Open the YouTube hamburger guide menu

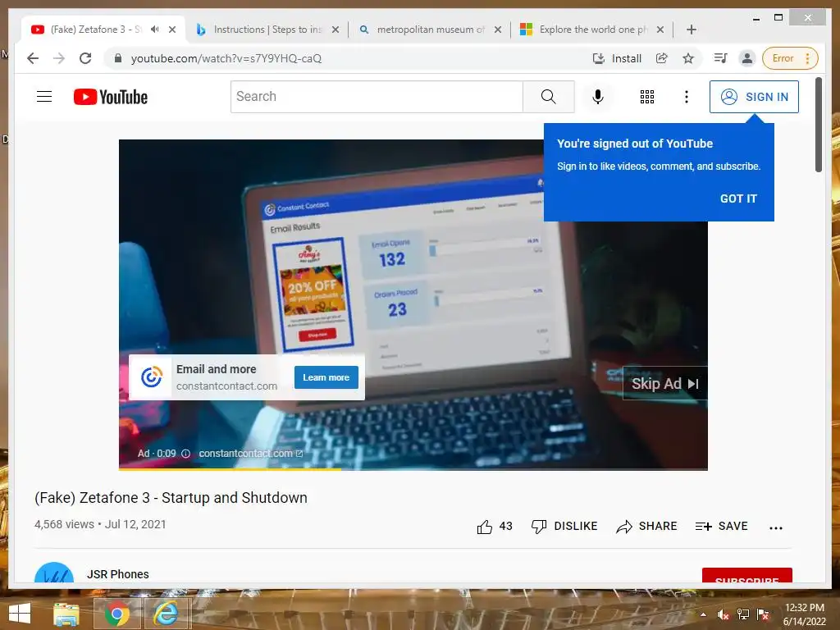tap(44, 97)
